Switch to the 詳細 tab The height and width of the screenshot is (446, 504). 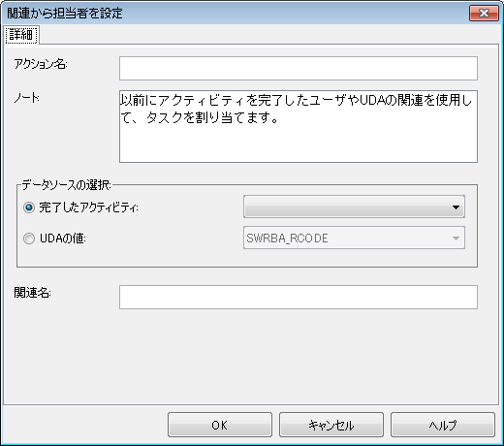click(21, 35)
